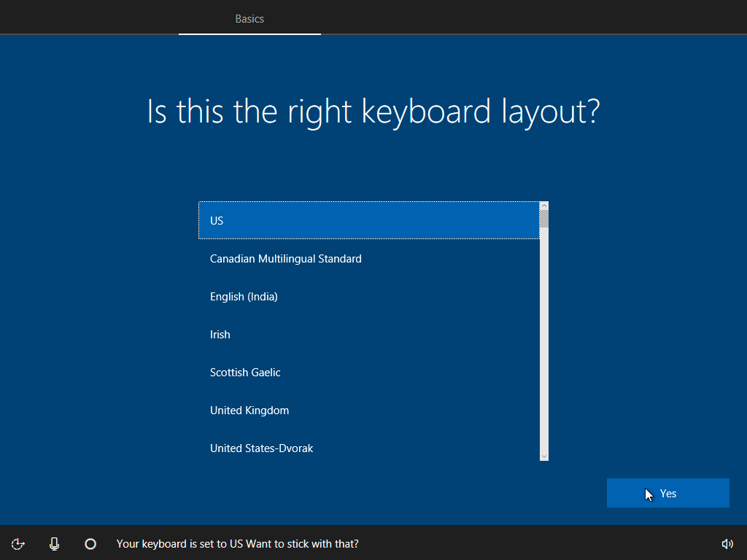Select the United Kingdom layout
The image size is (747, 560).
click(x=369, y=411)
